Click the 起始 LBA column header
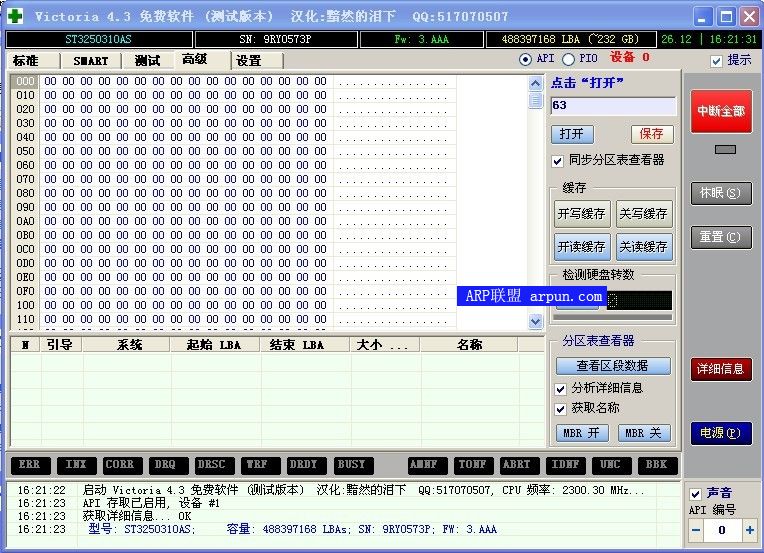 pyautogui.click(x=214, y=345)
